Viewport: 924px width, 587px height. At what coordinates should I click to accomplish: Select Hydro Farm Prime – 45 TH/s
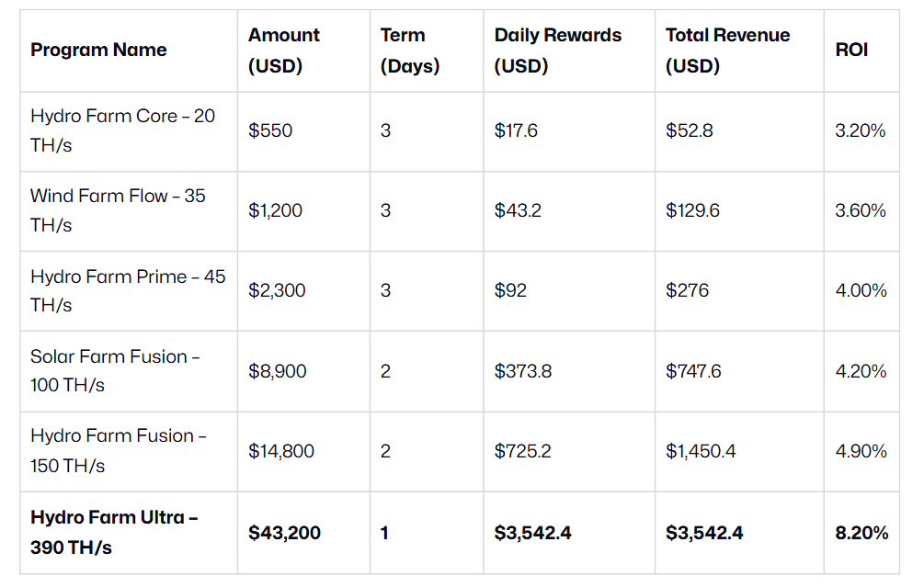[127, 290]
